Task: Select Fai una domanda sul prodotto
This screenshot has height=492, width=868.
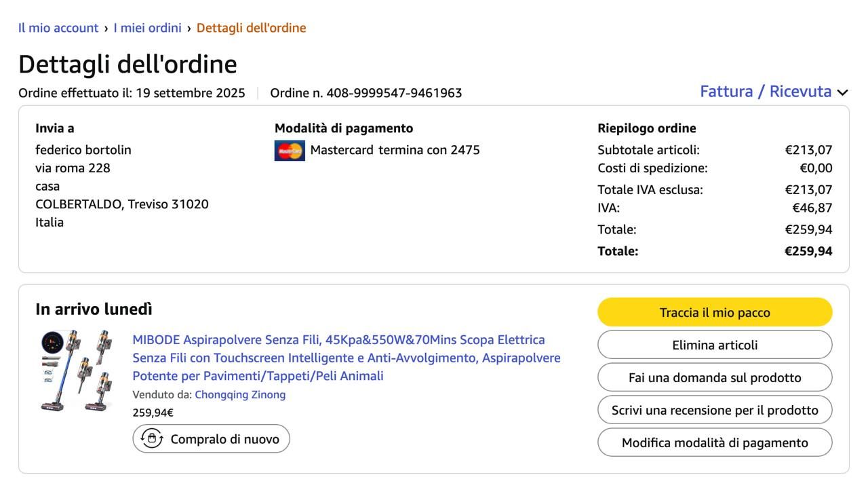Action: (x=714, y=377)
